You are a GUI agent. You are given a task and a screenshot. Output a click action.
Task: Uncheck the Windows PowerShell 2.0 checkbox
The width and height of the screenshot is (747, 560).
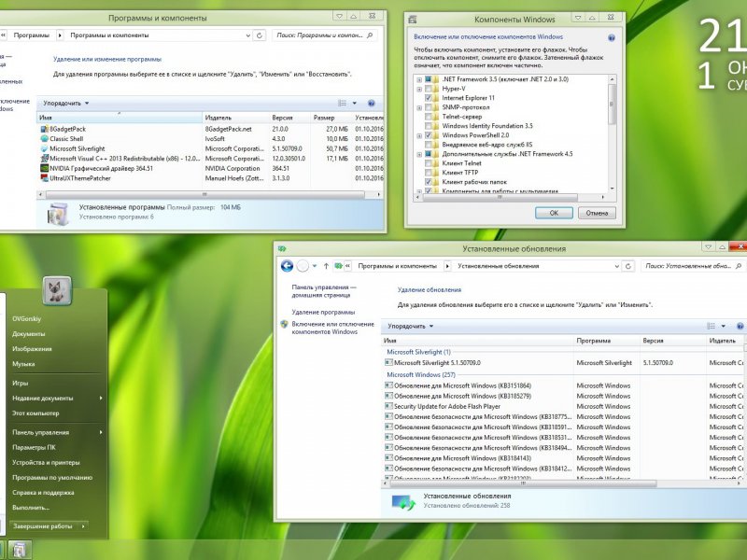click(429, 135)
